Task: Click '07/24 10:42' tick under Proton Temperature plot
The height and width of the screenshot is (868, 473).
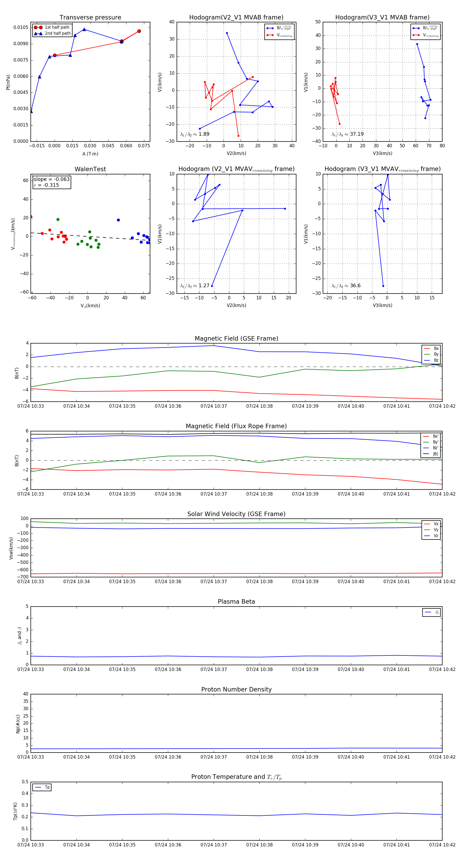Action: point(442,845)
